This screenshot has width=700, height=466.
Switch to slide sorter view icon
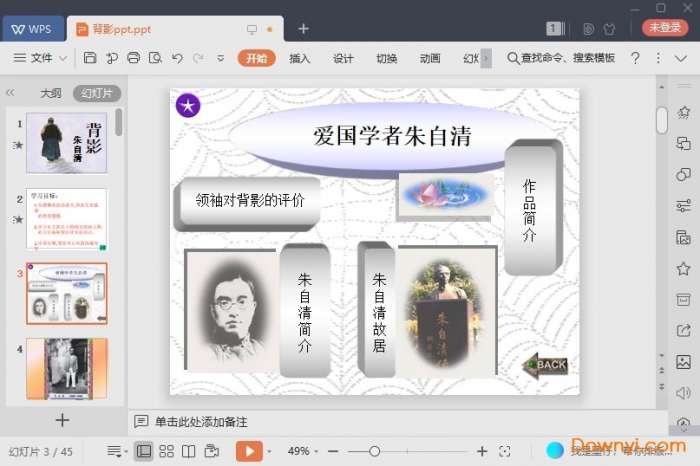coord(167,451)
